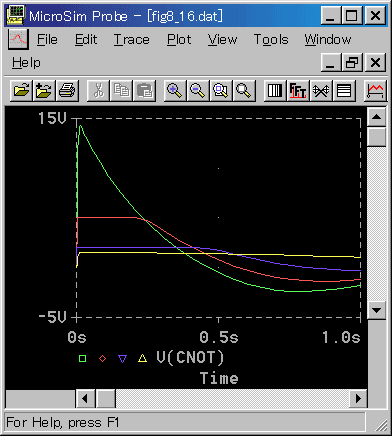Click the horizontal scrollbar right arrow
The image size is (392, 436).
(x=358, y=398)
